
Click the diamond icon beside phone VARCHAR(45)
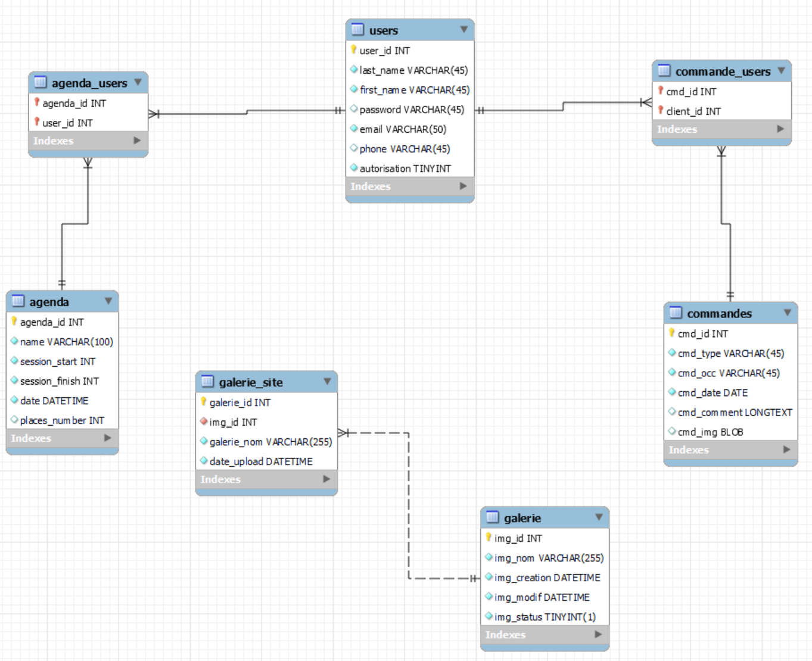click(x=354, y=148)
